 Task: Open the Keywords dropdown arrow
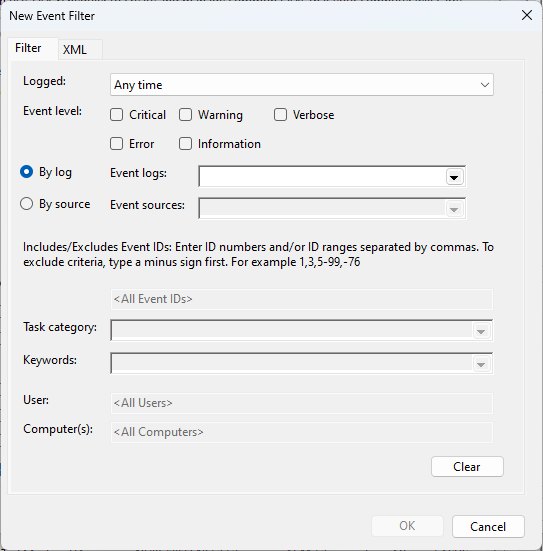[481, 364]
